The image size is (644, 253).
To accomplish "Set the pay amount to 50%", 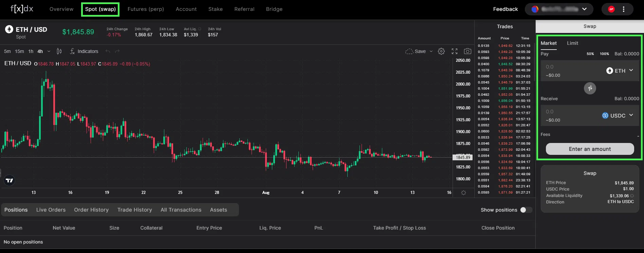I will tap(590, 54).
